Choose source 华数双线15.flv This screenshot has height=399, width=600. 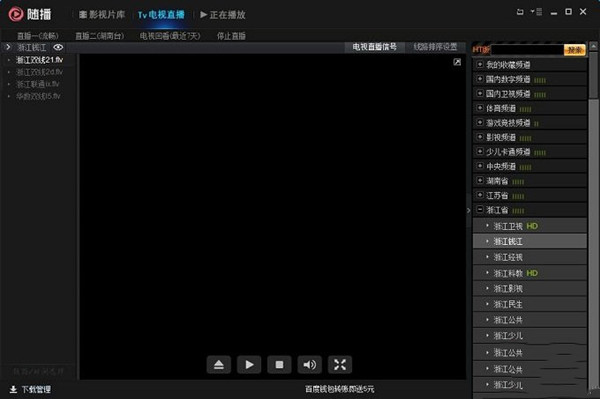(38, 96)
